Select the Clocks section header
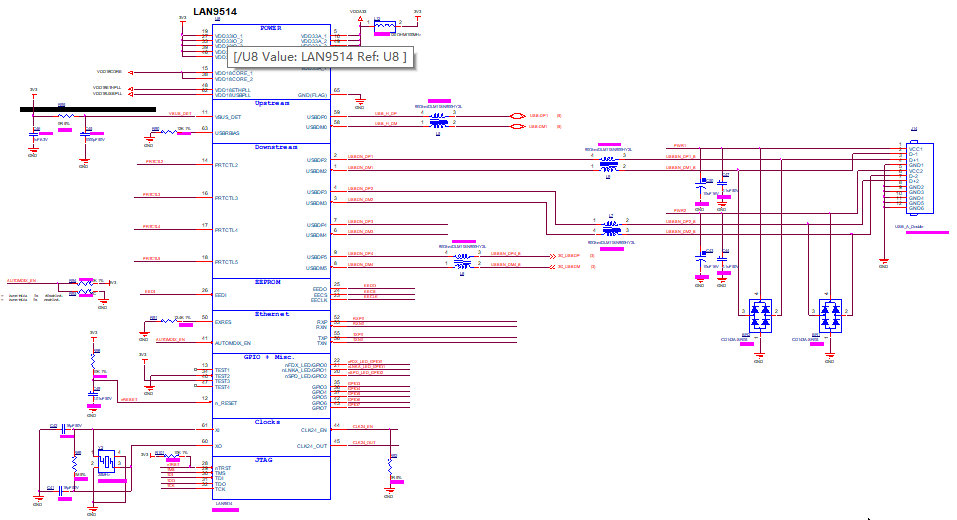957x520 pixels. tap(267, 422)
